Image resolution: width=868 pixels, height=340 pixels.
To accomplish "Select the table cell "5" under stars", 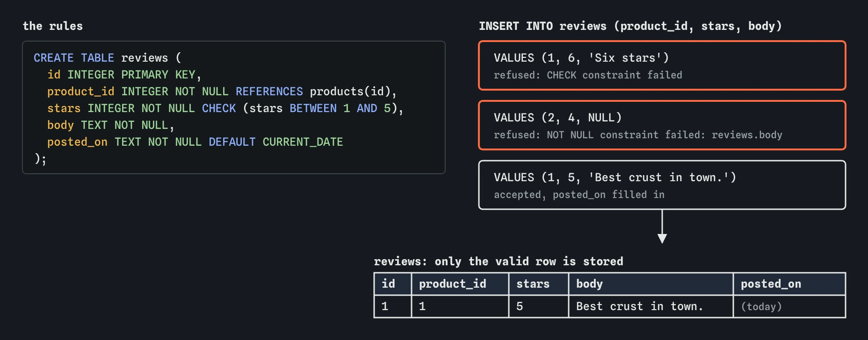I will coord(539,306).
